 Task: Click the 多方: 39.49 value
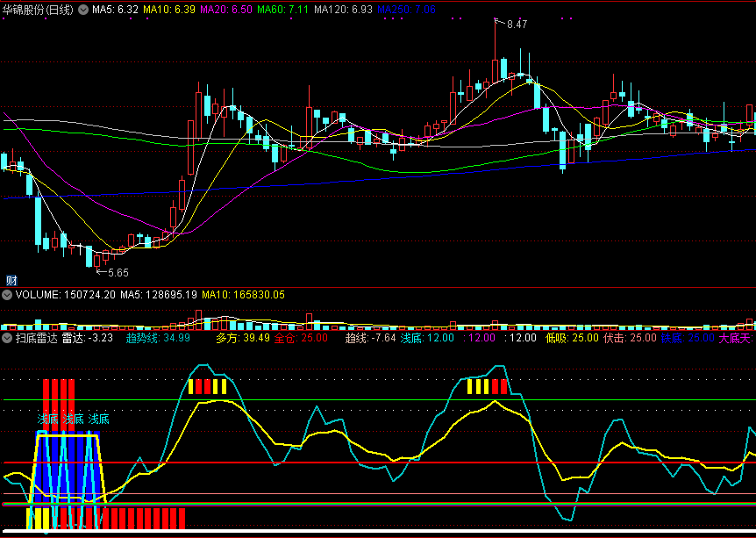pos(243,338)
